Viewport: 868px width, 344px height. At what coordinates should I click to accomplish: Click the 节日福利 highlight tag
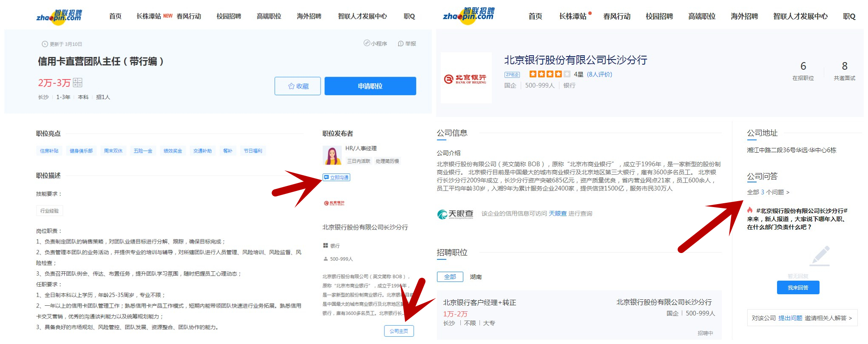(x=253, y=151)
